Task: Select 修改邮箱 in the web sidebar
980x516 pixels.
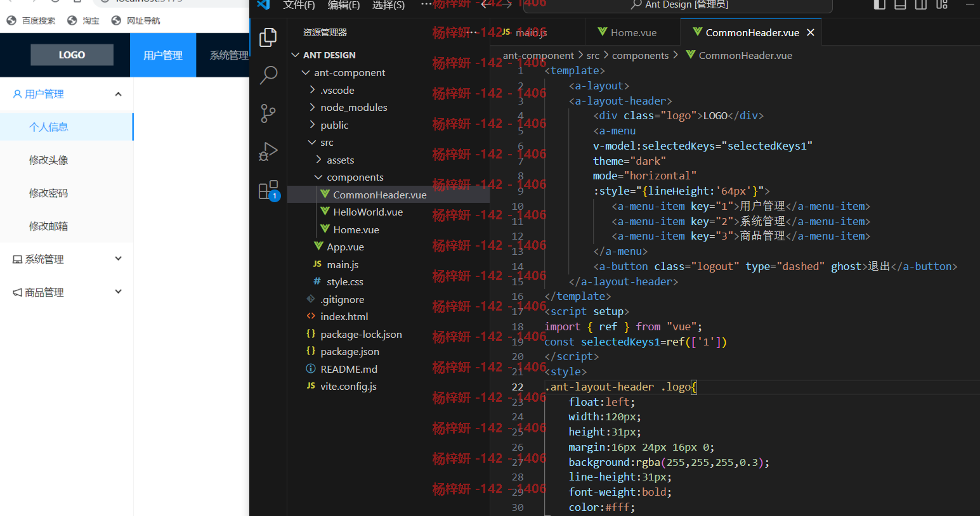Action: pos(67,226)
